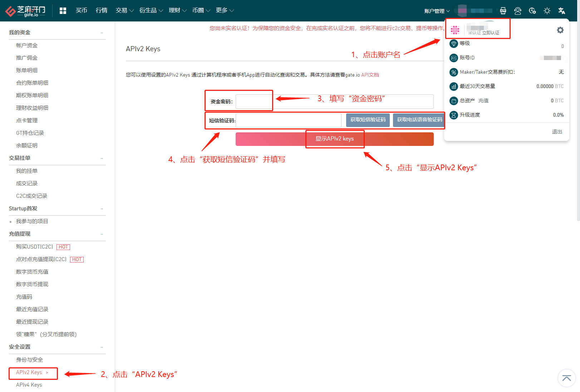Focus the 短信验证码 input field

click(289, 120)
